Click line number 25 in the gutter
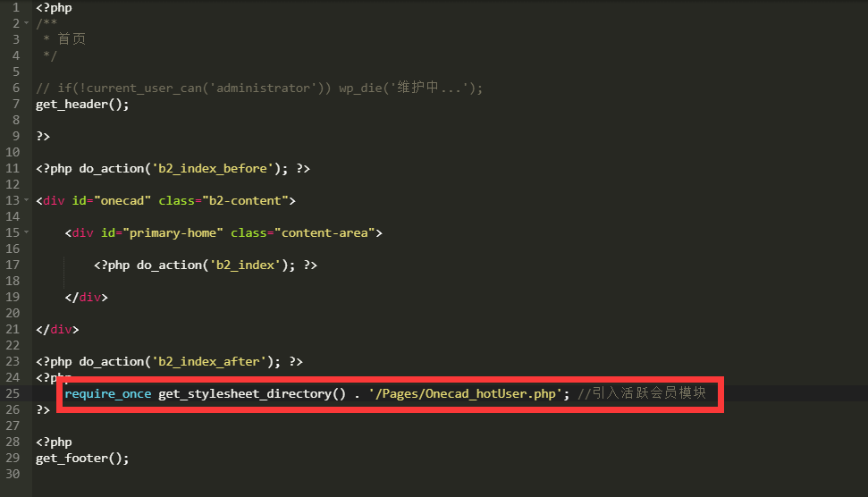This screenshot has width=868, height=497. pyautogui.click(x=13, y=393)
